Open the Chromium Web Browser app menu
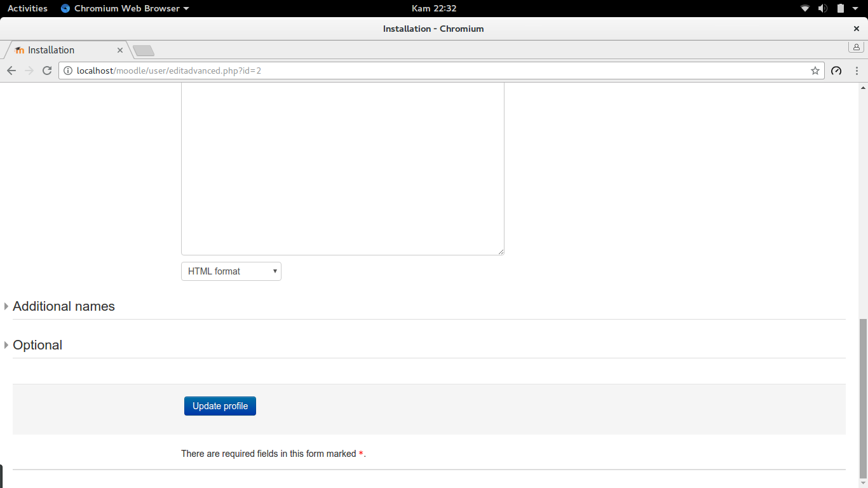This screenshot has width=868, height=488. [x=125, y=8]
